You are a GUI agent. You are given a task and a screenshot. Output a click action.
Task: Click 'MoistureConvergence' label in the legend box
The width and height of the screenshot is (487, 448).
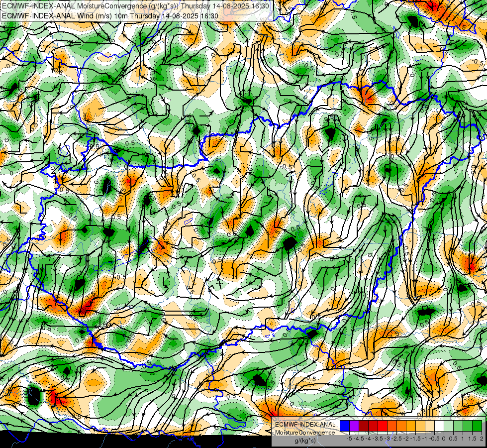(305, 433)
